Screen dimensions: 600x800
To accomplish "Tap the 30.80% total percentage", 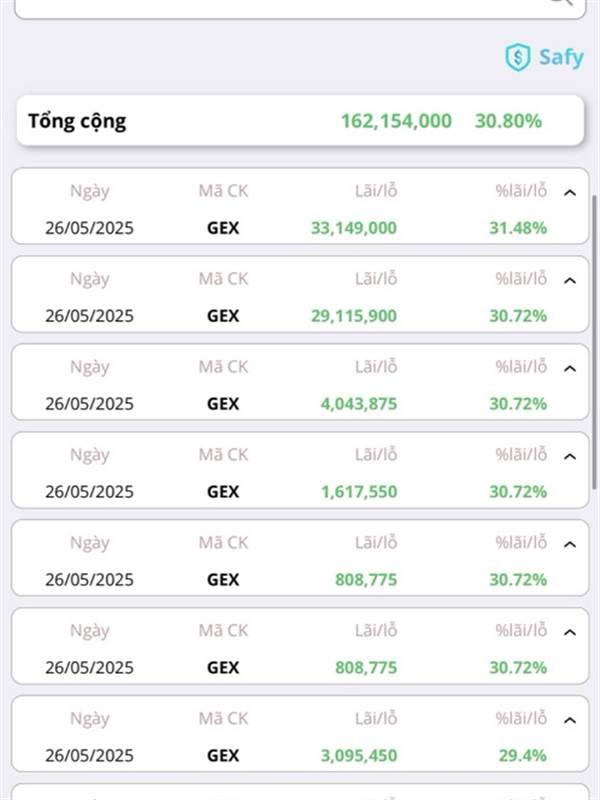I will coord(508,121).
